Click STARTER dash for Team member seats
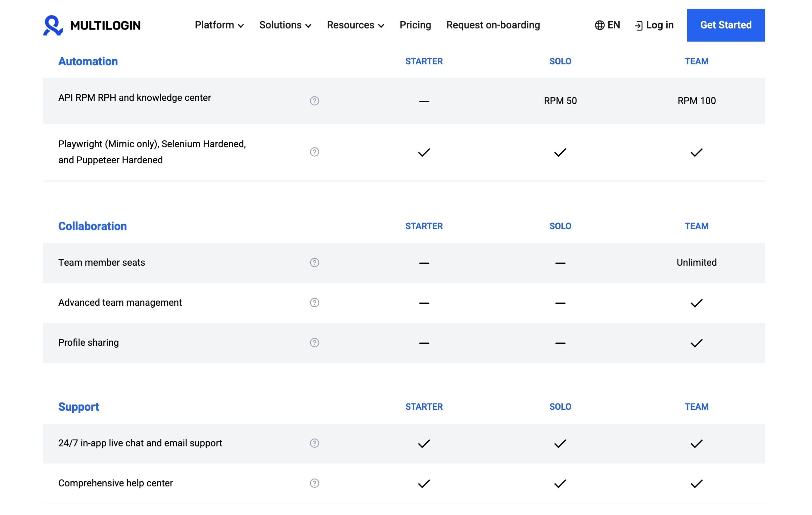 [x=424, y=263]
